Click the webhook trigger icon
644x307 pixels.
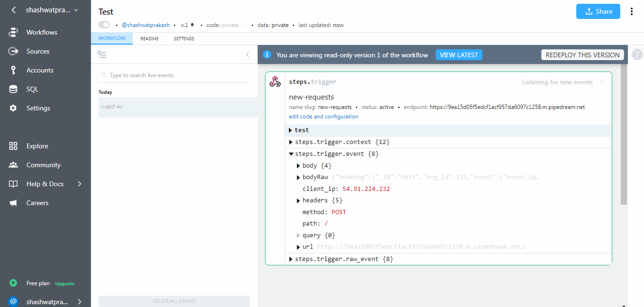[275, 81]
